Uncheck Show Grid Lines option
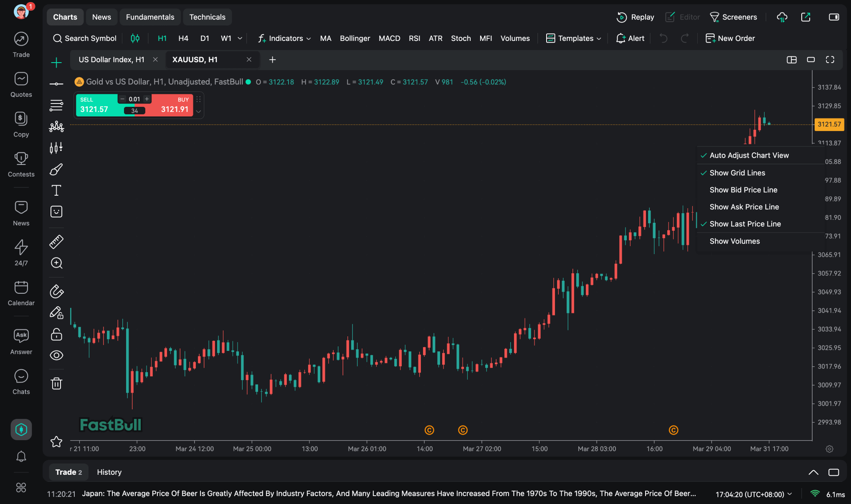The height and width of the screenshot is (504, 851). (737, 173)
